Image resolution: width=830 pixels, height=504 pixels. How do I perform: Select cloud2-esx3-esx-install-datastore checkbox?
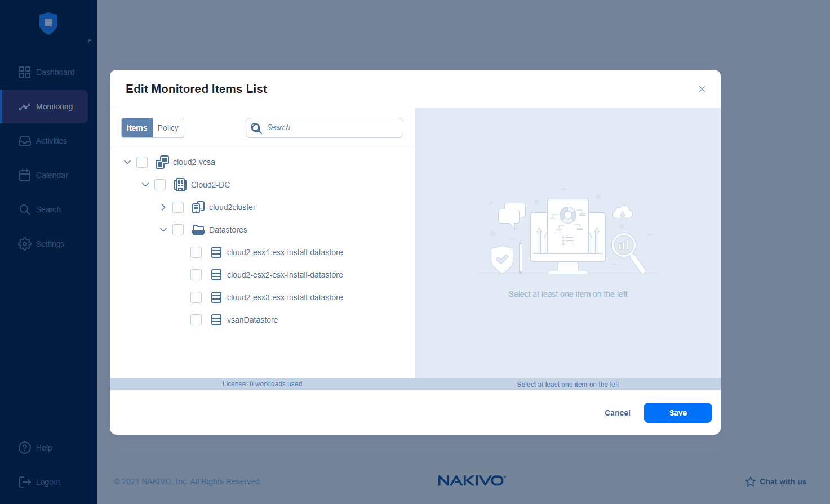click(x=196, y=297)
